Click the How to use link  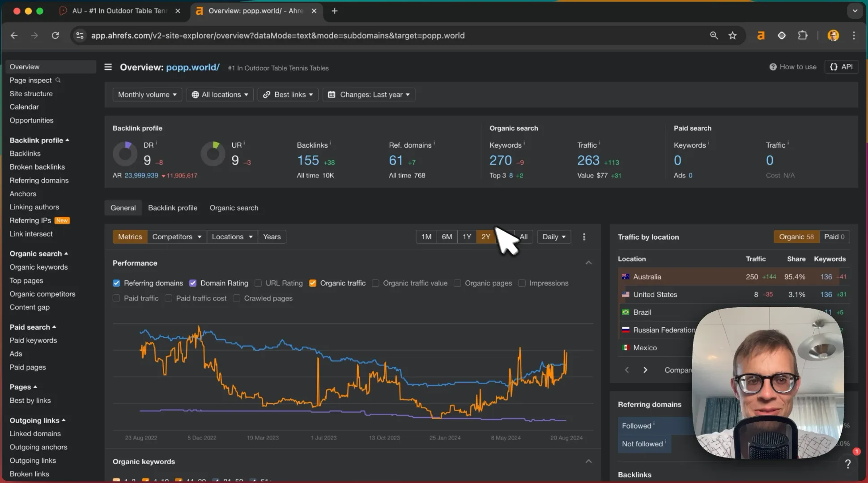[793, 67]
